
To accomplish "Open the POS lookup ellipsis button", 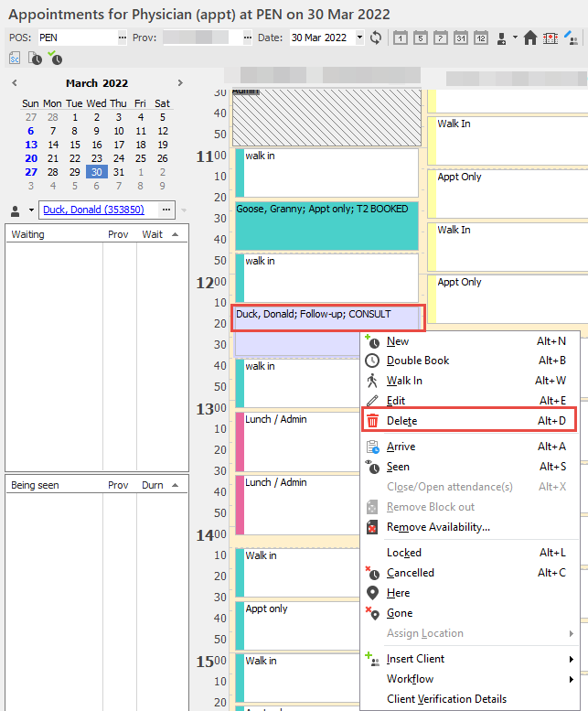I will tap(123, 38).
